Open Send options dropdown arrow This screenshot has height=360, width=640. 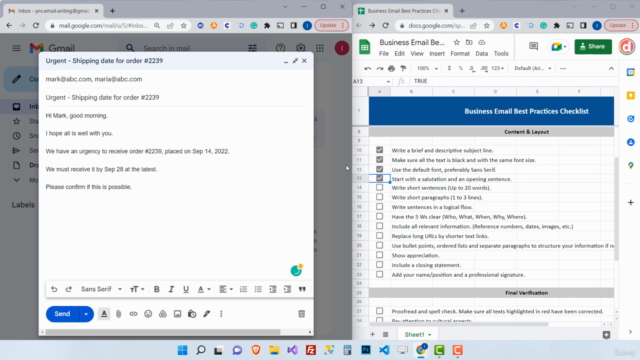(x=86, y=314)
